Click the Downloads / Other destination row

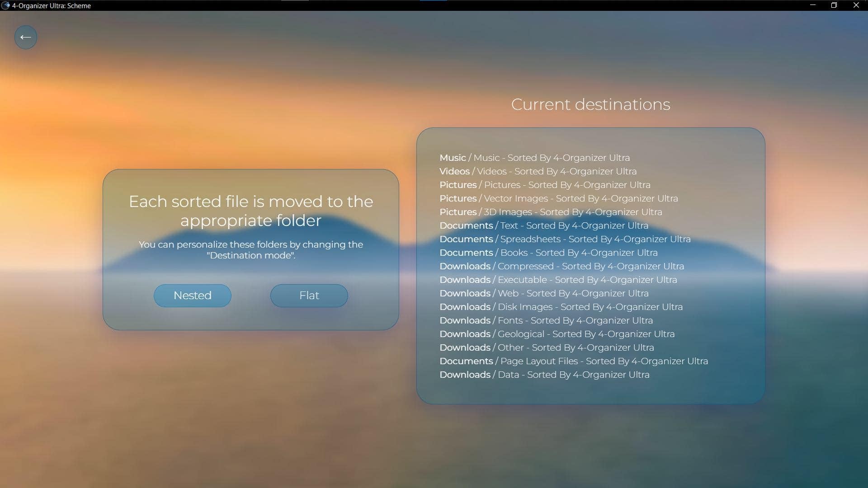tap(547, 347)
